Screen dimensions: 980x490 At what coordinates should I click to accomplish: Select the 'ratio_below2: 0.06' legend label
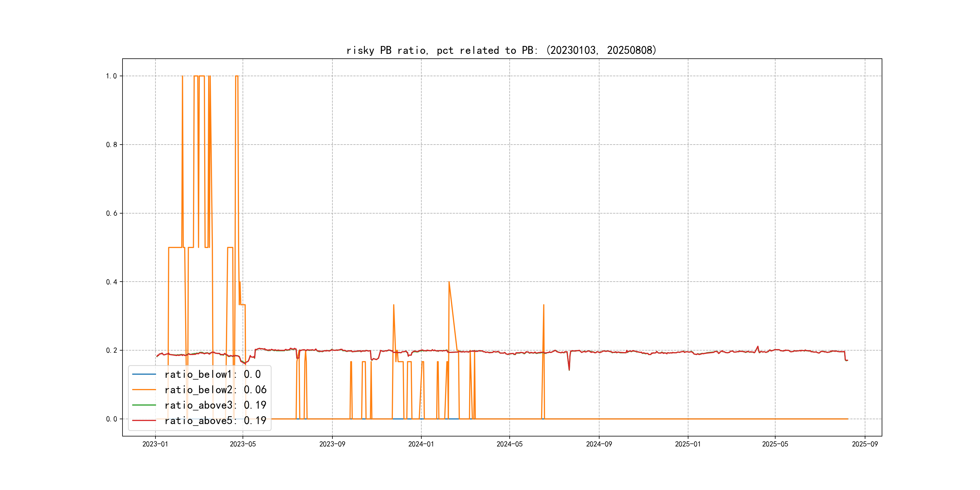pos(215,390)
